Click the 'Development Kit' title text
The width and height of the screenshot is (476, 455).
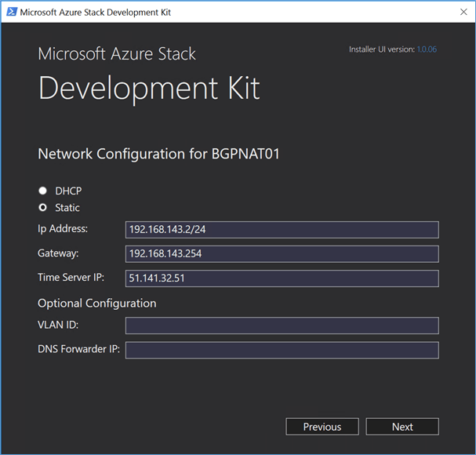[149, 89]
